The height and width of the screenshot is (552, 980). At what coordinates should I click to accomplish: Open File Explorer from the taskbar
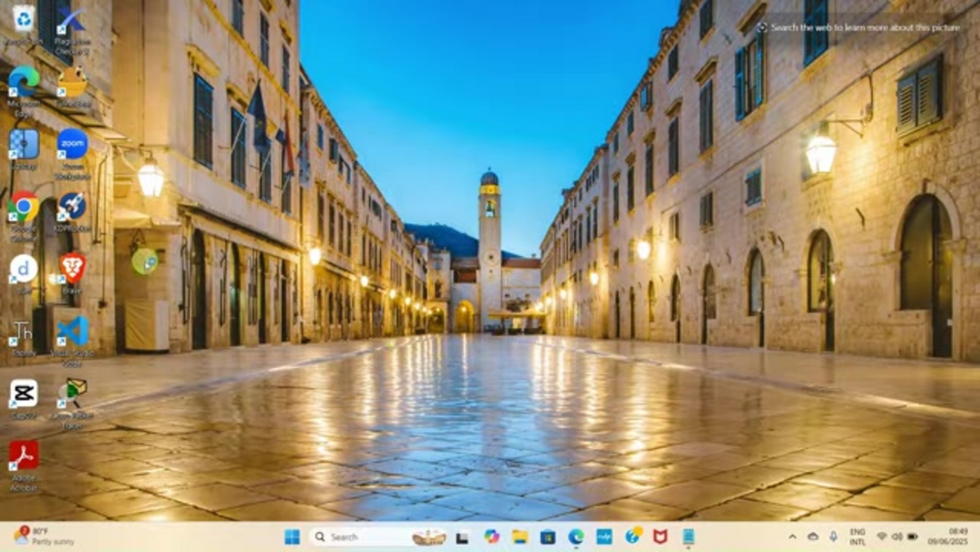pos(520,537)
